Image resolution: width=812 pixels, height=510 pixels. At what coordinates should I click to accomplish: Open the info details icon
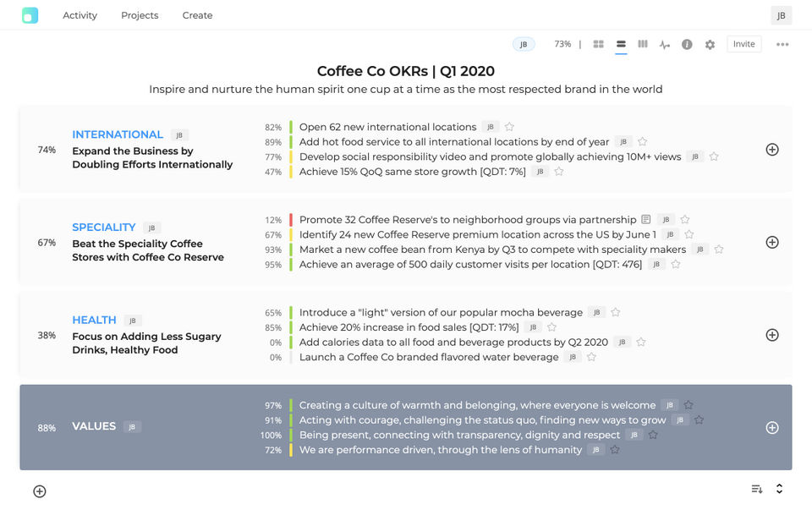pos(687,44)
